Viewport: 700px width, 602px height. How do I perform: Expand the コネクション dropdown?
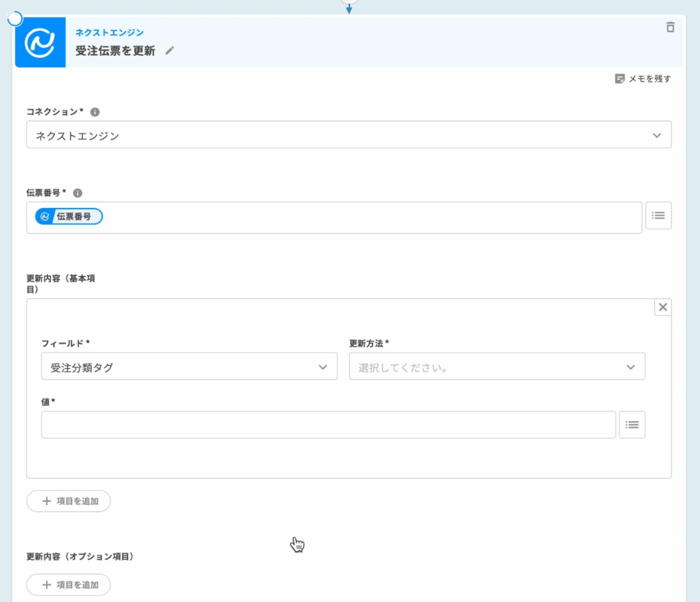[348, 135]
